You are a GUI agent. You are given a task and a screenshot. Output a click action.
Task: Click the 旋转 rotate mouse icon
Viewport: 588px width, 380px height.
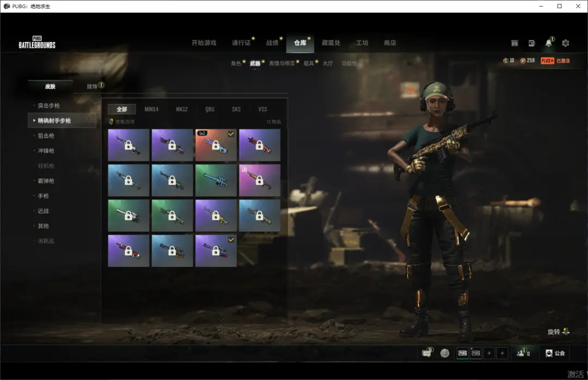(x=566, y=332)
